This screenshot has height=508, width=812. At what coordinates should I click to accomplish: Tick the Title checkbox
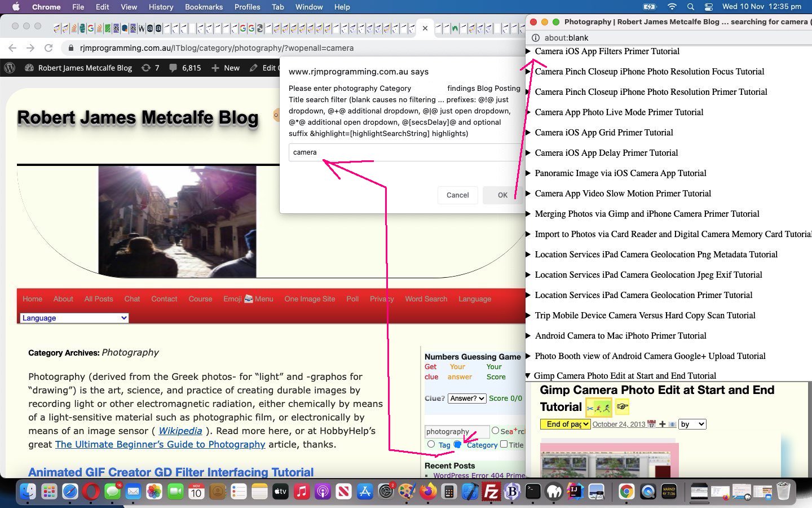pos(504,444)
